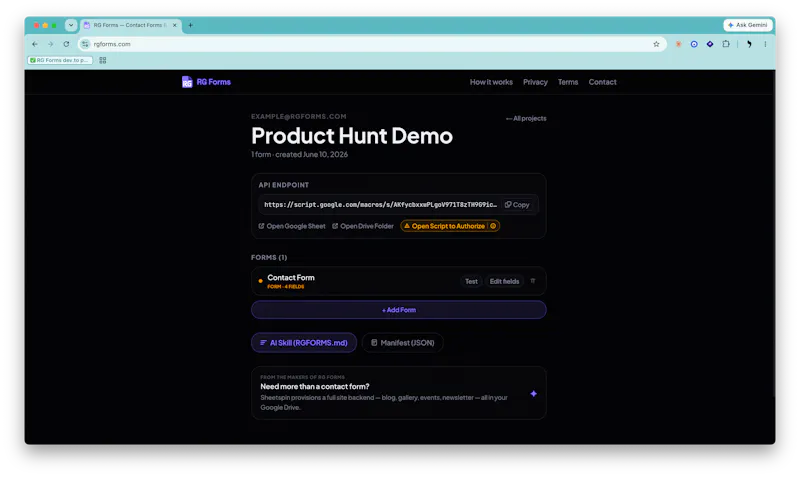The image size is (800, 477).
Task: Edit fields of Contact Form
Action: click(x=504, y=282)
